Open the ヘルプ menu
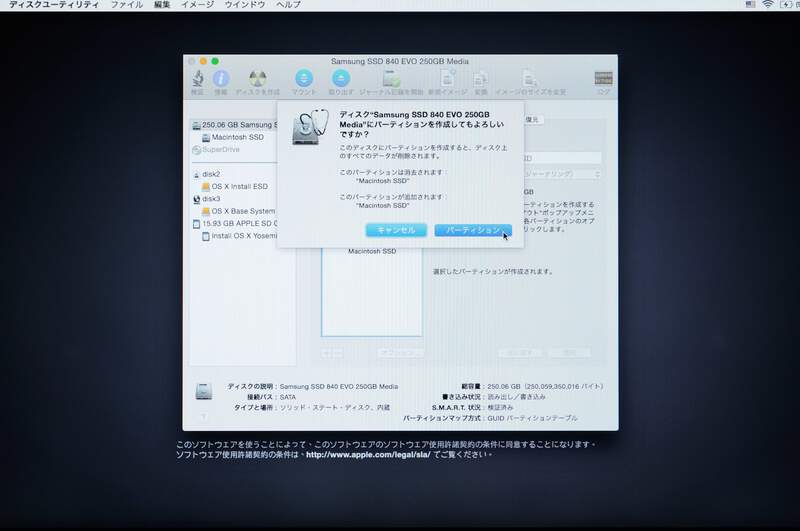This screenshot has height=531, width=800. [288, 5]
